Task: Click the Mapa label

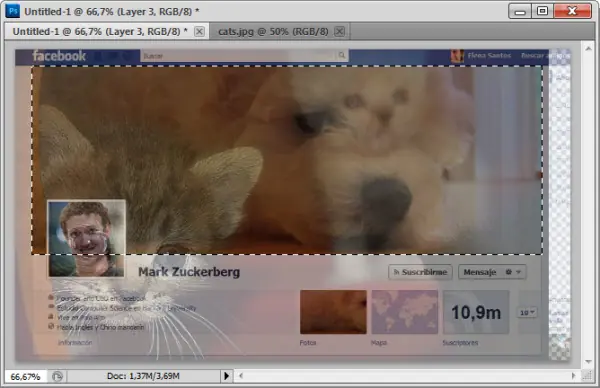Action: (378, 343)
